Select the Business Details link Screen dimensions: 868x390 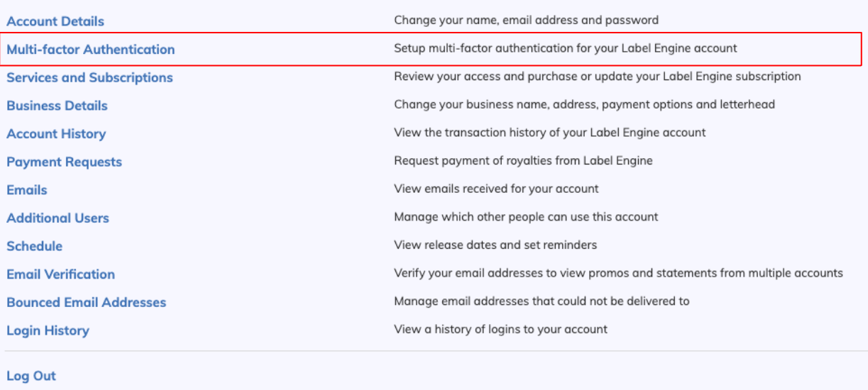tap(57, 106)
